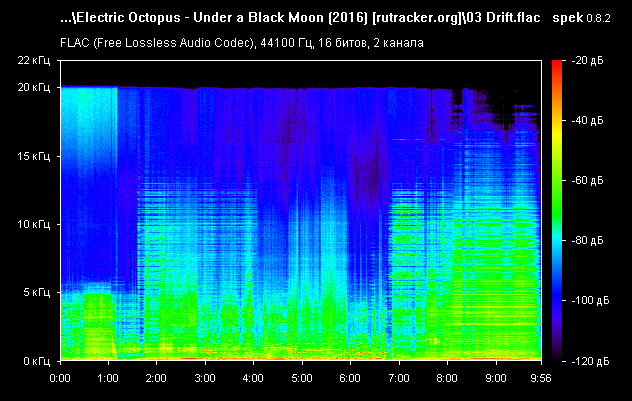Click the '3:00' time axis label
The image size is (632, 401).
(205, 378)
